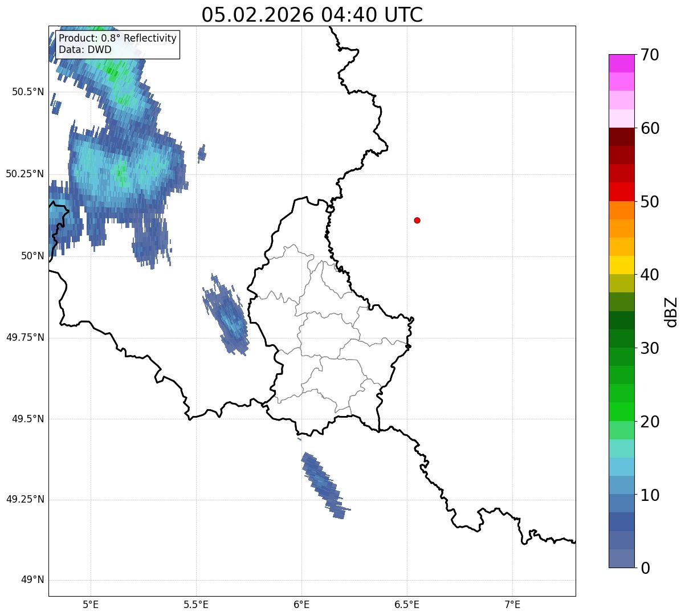The width and height of the screenshot is (685, 616).
Task: Click the 'Product: 0.8° Reflectivity' text
Action: tap(118, 38)
